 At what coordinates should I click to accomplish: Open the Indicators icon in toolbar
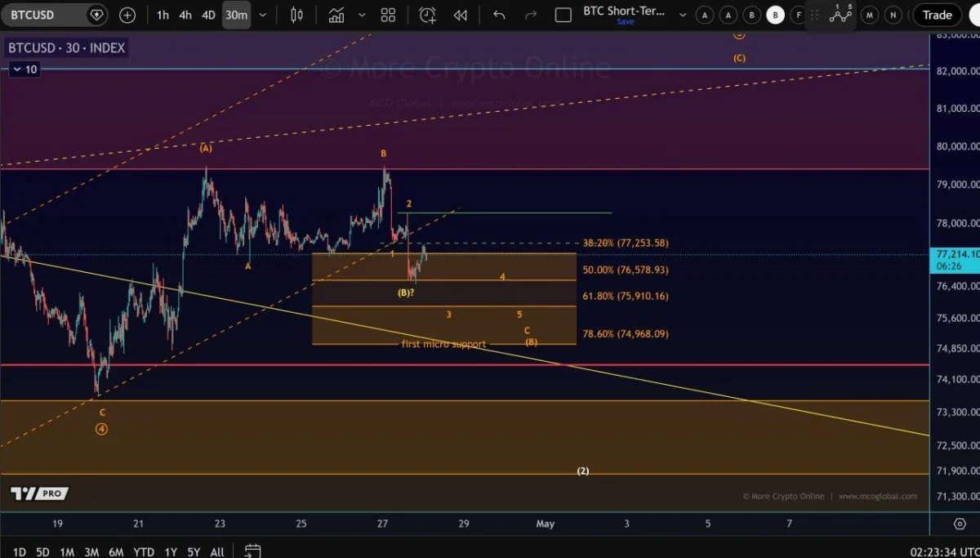pos(336,15)
